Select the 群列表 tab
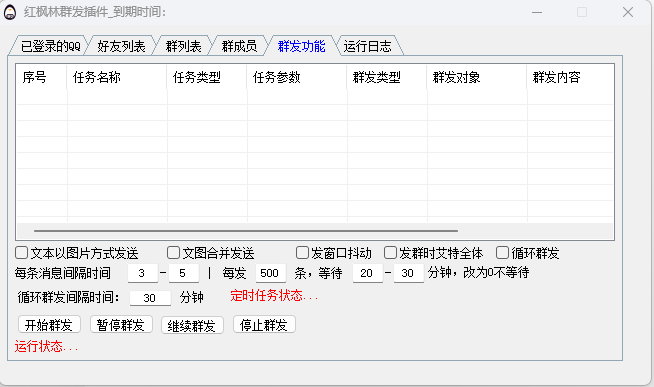The image size is (654, 387). coord(184,46)
